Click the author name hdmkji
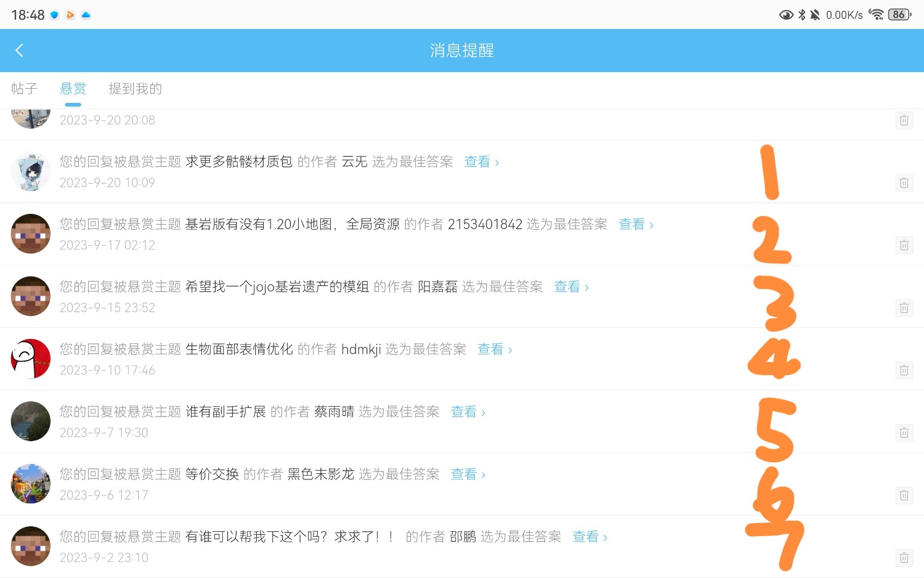The width and height of the screenshot is (924, 578). (362, 349)
